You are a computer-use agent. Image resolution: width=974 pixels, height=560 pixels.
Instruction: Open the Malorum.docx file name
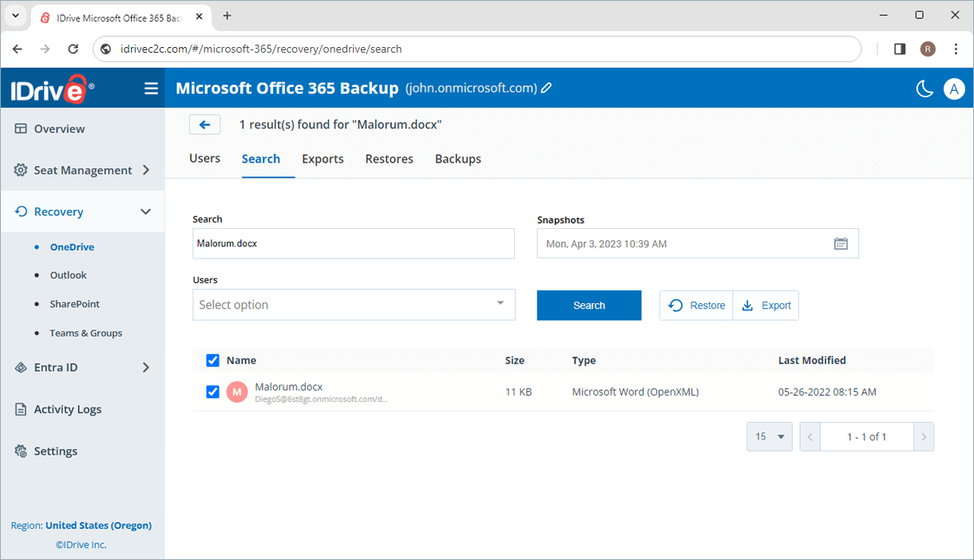click(289, 387)
